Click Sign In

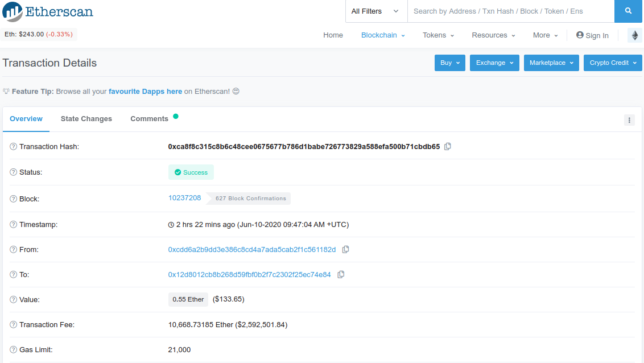click(x=592, y=35)
